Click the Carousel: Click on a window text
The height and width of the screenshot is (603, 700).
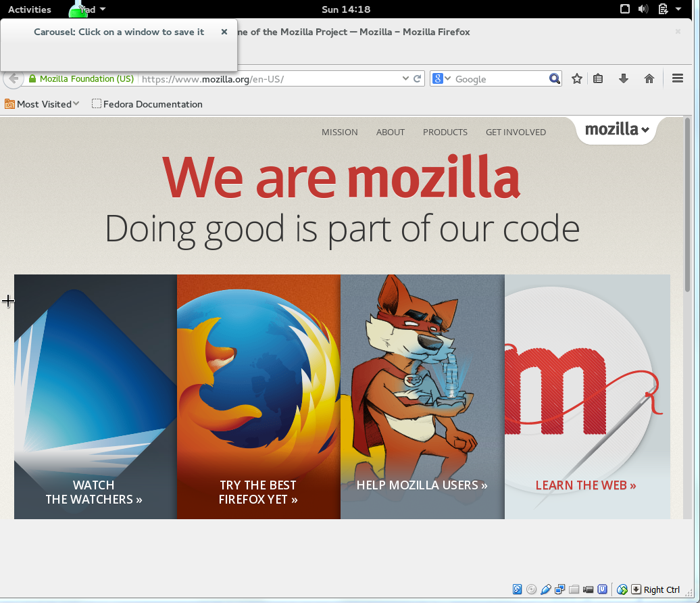[x=119, y=32]
